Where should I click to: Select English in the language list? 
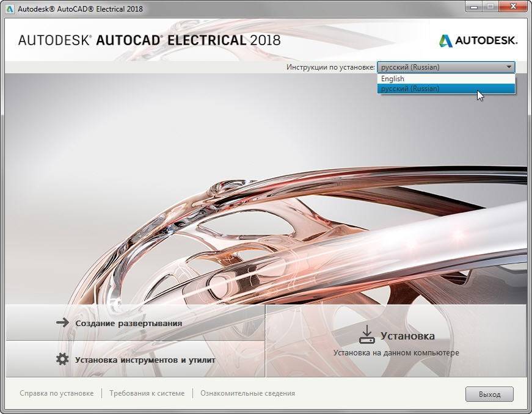pos(446,79)
